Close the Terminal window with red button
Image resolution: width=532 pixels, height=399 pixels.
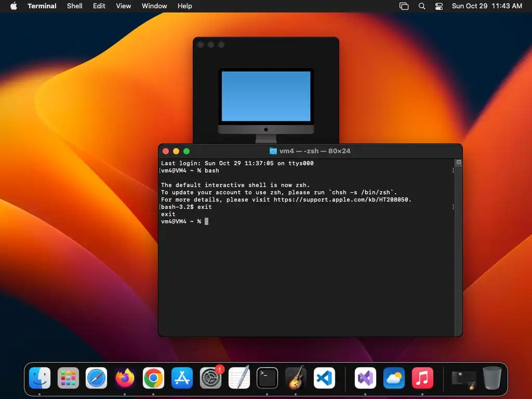coord(166,151)
